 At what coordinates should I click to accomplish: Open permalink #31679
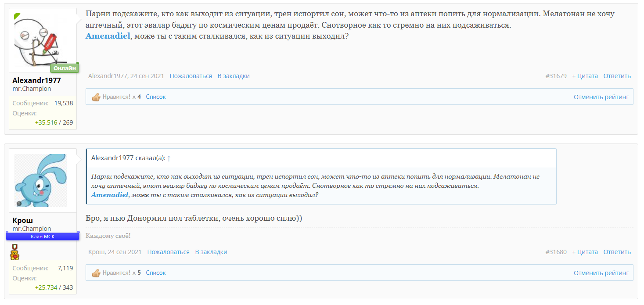pos(556,76)
